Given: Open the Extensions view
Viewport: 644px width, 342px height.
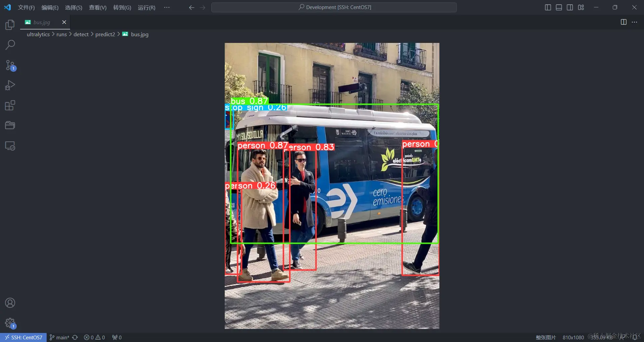Looking at the screenshot, I should coord(10,105).
